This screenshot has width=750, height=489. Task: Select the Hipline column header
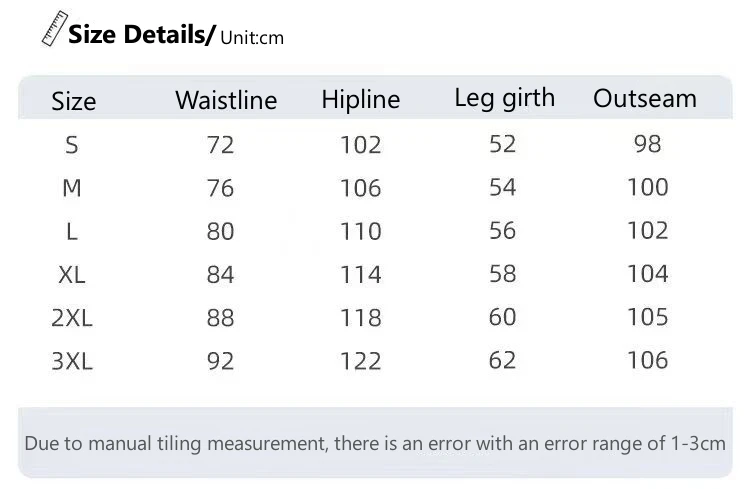(360, 100)
